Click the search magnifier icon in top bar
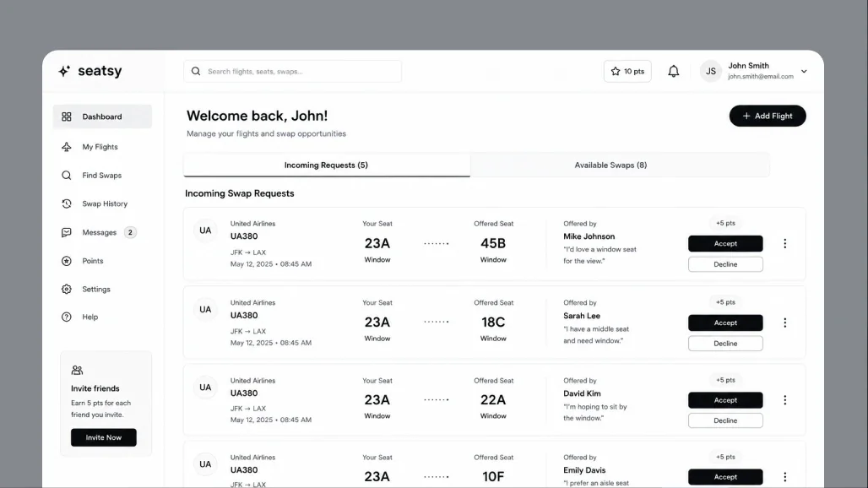868x488 pixels. (196, 72)
